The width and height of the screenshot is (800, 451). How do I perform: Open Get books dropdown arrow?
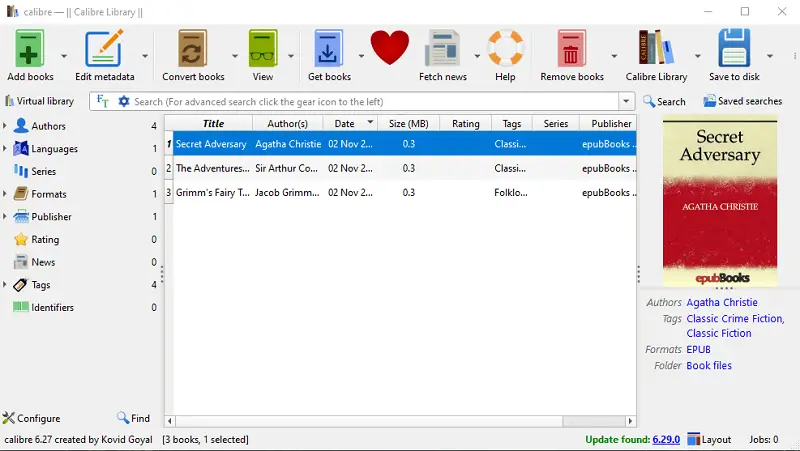click(x=361, y=56)
